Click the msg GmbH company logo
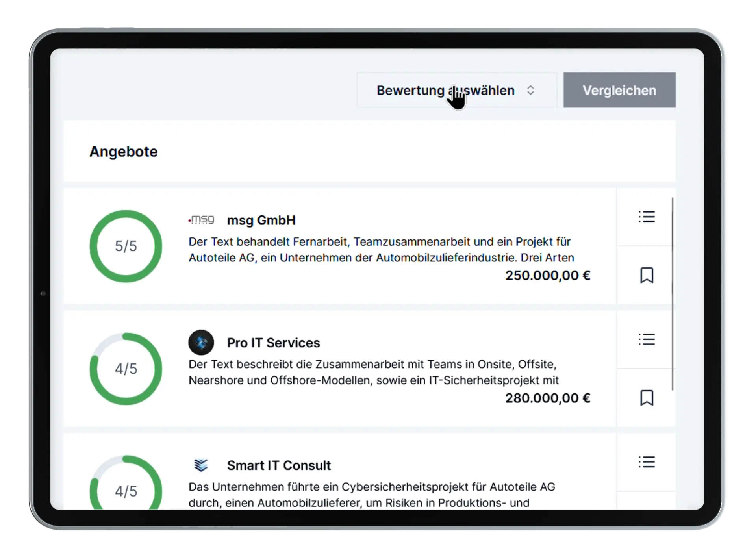 click(x=201, y=220)
